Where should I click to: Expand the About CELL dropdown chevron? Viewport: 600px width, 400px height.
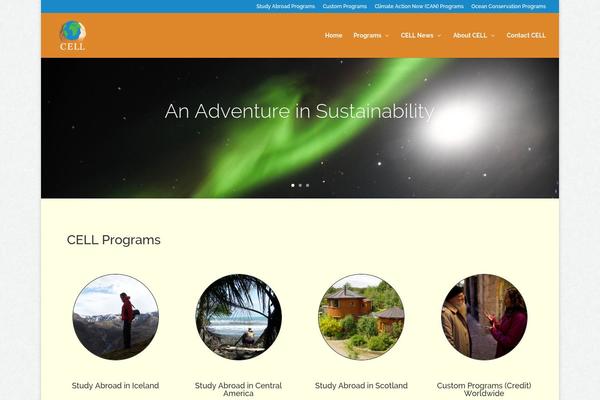492,36
